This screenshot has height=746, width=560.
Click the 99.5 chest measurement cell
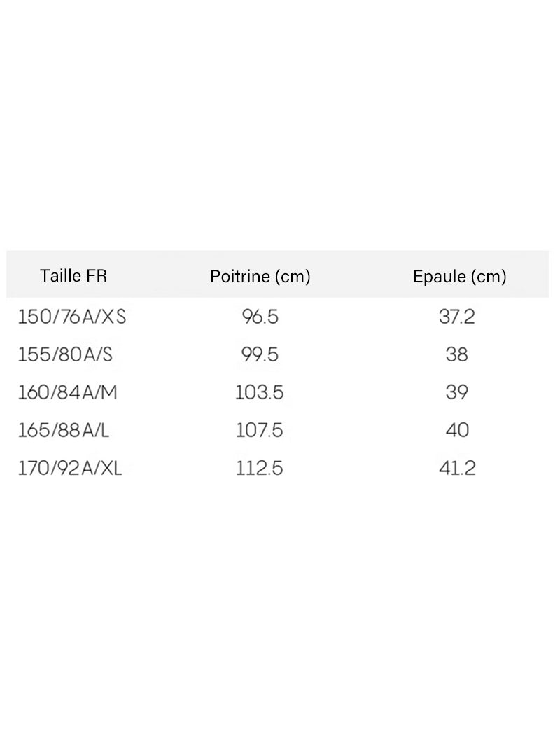260,354
